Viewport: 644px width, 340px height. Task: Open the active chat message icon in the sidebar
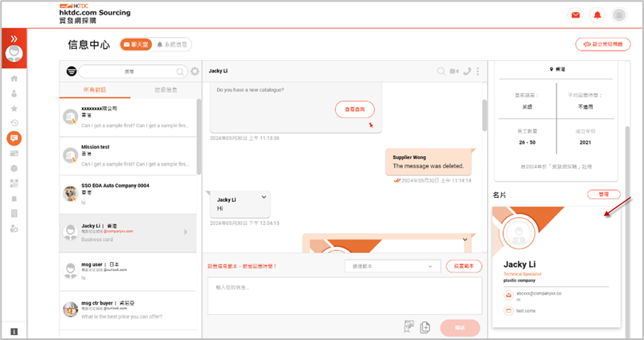point(14,138)
